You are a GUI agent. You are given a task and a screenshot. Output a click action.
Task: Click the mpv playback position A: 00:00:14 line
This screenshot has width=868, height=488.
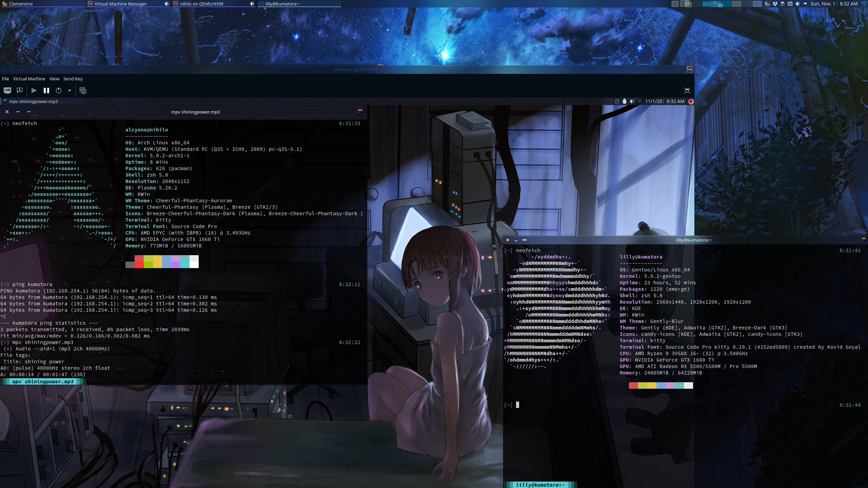coord(43,374)
